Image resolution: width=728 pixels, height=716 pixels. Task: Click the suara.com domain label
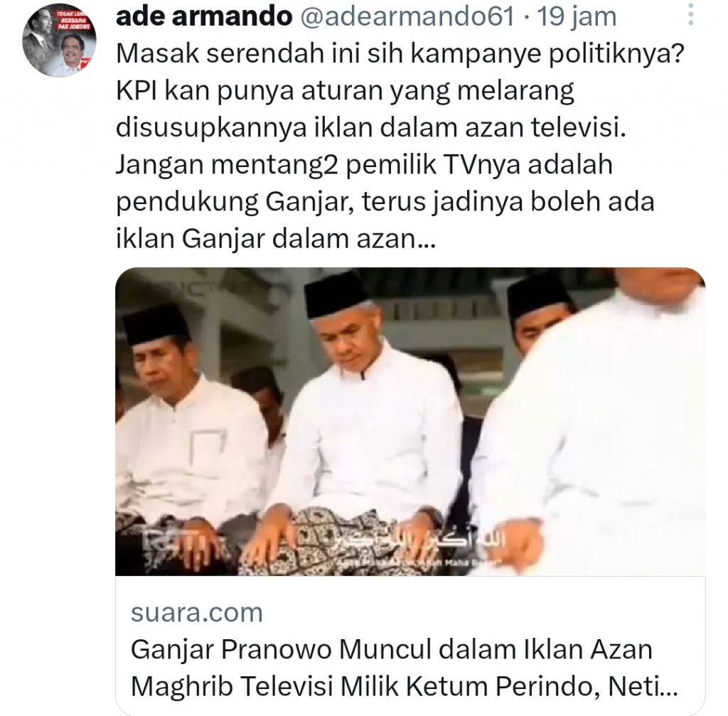point(197,612)
